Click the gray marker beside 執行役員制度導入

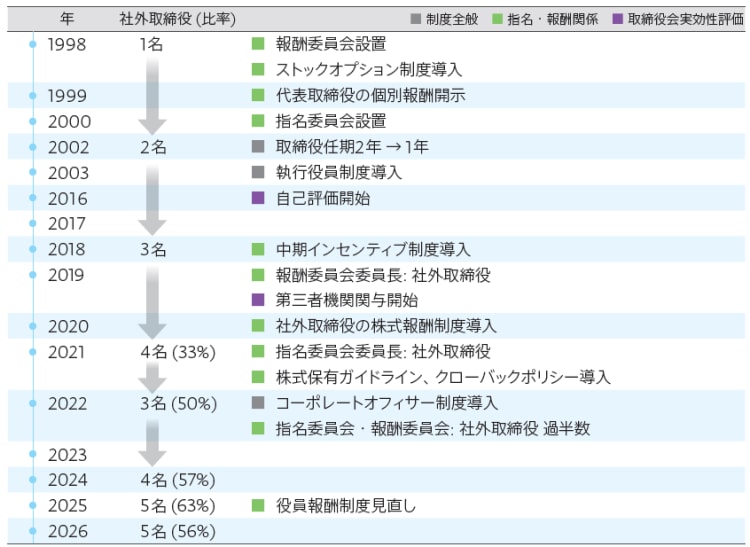pos(258,172)
